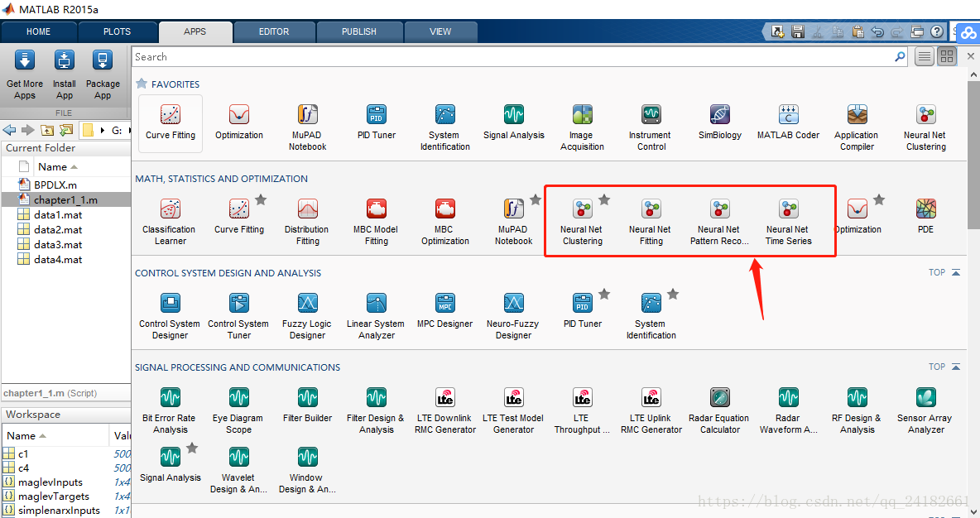This screenshot has width=980, height=518.
Task: Open Wavelet Design & Analysis app
Action: tap(238, 471)
